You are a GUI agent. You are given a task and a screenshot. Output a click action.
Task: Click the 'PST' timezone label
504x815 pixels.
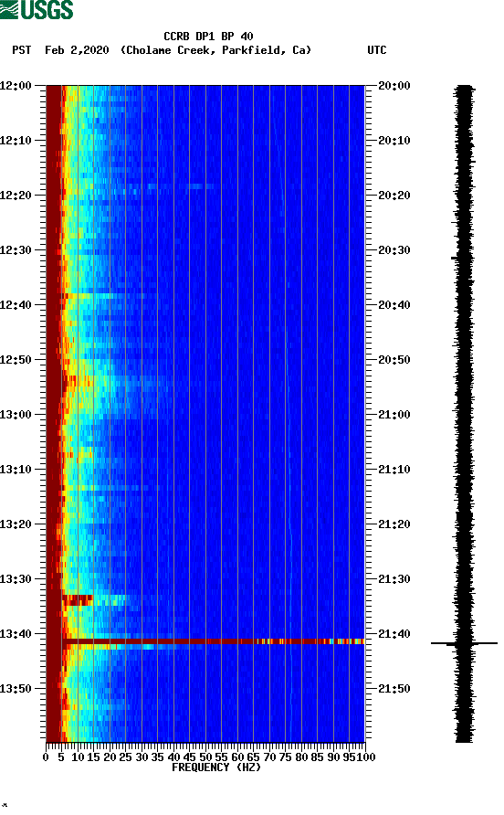pos(22,50)
